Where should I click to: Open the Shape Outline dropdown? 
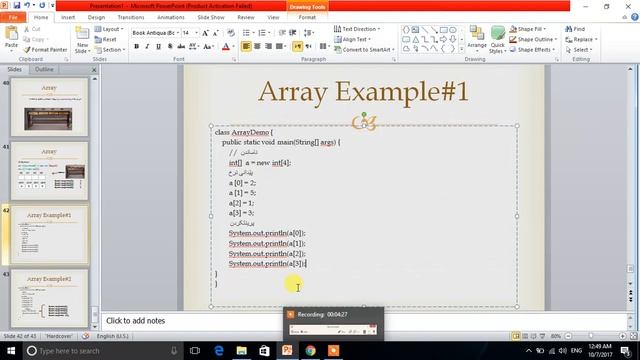tap(533, 39)
